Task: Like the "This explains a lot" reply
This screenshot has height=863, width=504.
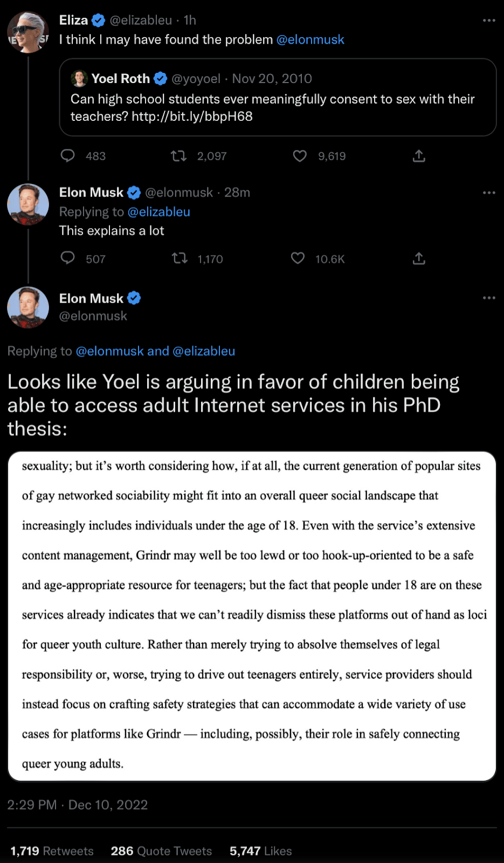Action: coord(298,258)
